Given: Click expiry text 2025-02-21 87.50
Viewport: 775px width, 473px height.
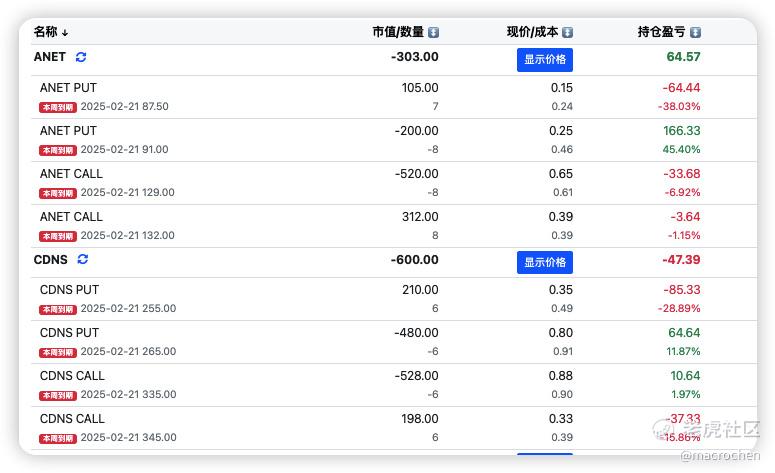Looking at the screenshot, I should pyautogui.click(x=125, y=106).
